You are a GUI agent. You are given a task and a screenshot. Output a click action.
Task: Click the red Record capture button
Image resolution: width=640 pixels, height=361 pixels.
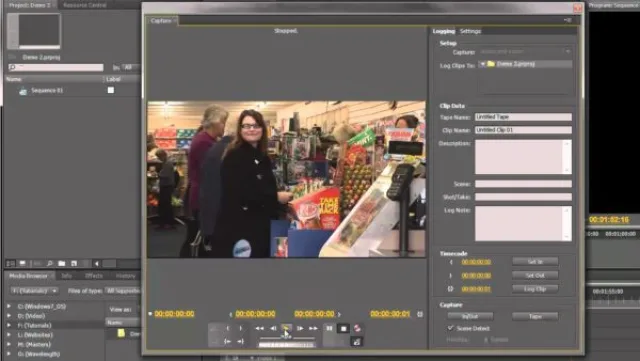[357, 328]
